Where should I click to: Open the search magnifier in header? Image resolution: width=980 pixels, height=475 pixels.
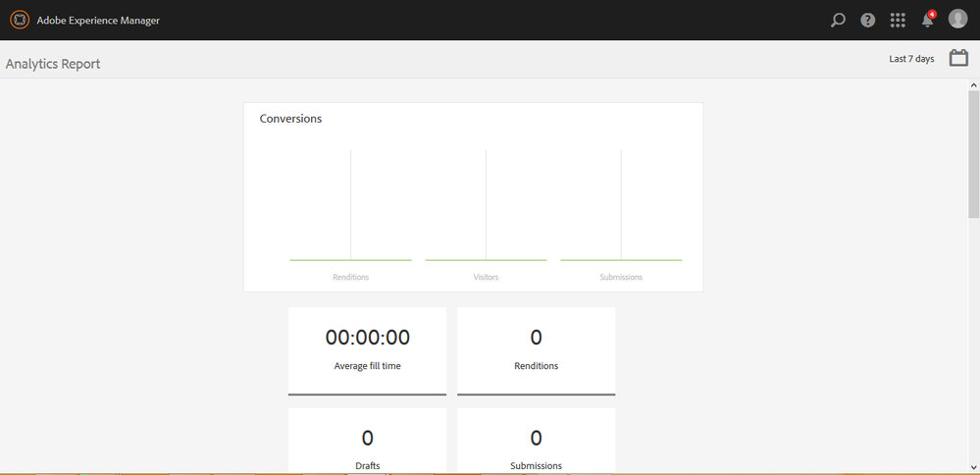838,20
